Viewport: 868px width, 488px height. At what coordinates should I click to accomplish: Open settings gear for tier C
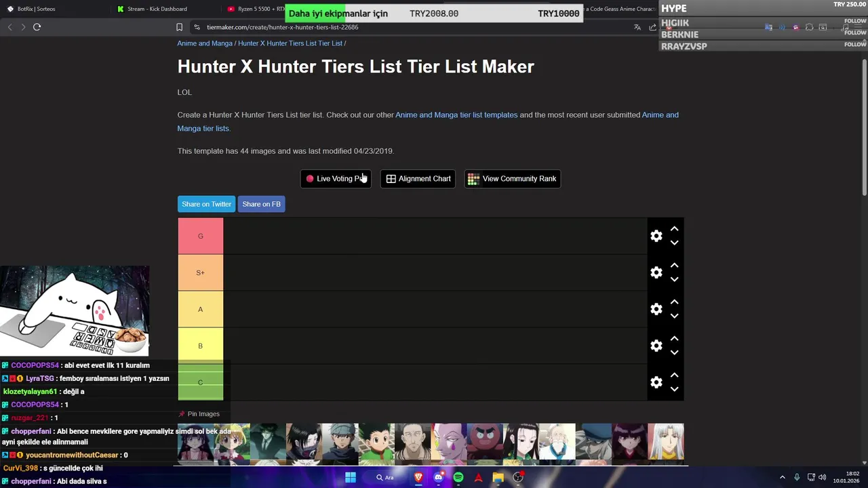click(x=656, y=382)
